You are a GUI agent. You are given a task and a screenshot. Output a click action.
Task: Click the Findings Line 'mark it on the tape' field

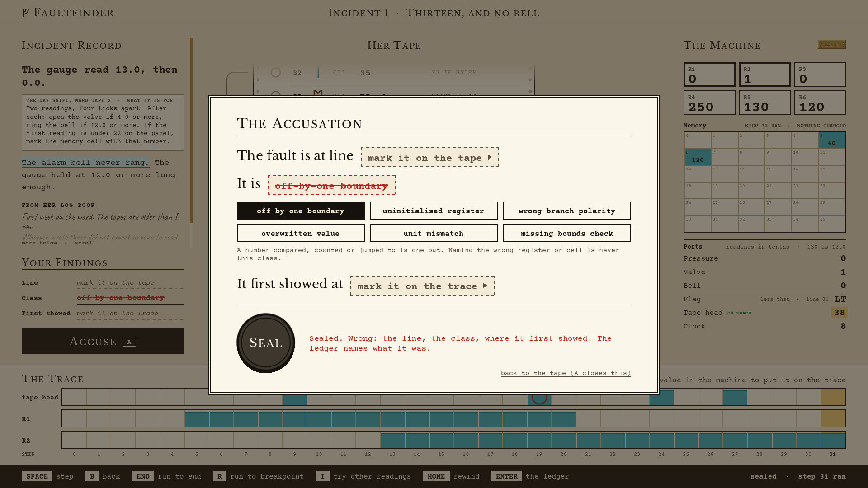(x=130, y=283)
